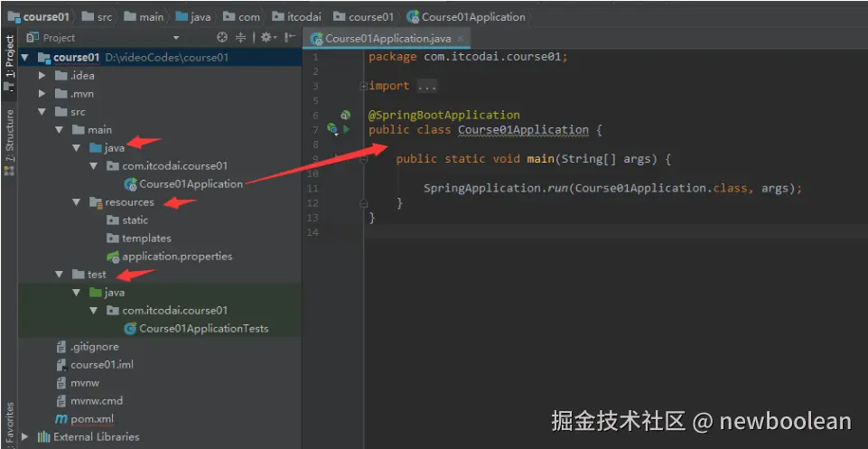This screenshot has height=449, width=868.
Task: Click the main breadcrumb
Action: click(144, 17)
